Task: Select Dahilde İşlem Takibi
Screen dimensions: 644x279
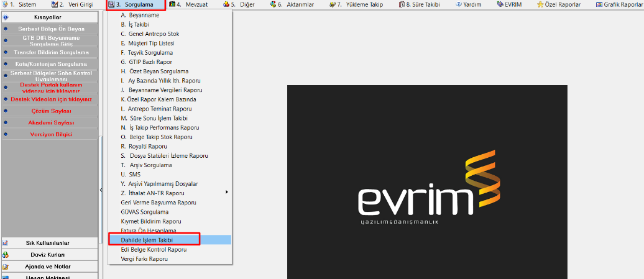Action: point(170,240)
